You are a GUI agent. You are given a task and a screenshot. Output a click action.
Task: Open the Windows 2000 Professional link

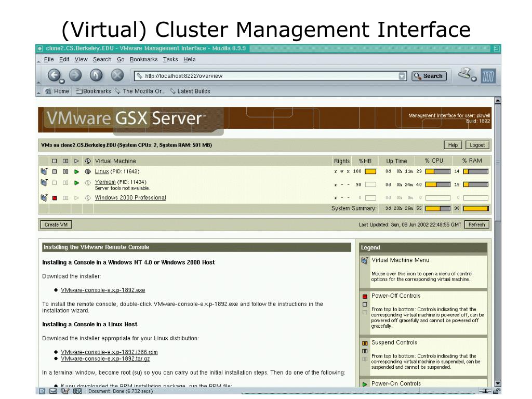pyautogui.click(x=130, y=197)
